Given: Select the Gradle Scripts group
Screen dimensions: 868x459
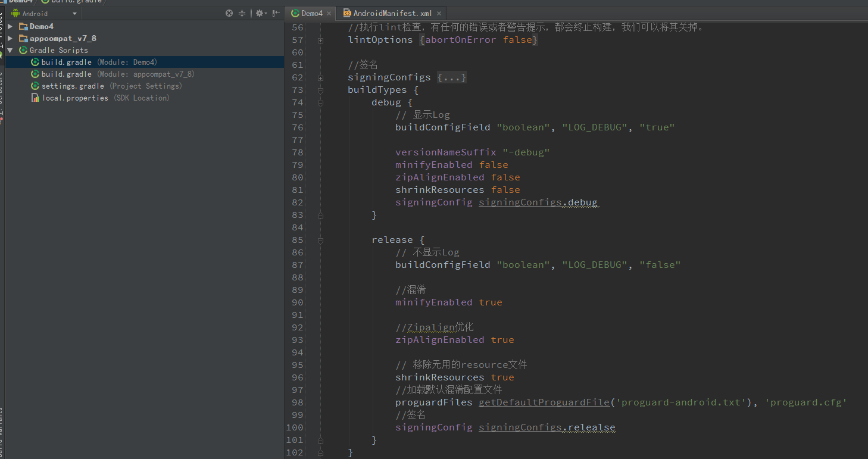Looking at the screenshot, I should pyautogui.click(x=58, y=50).
